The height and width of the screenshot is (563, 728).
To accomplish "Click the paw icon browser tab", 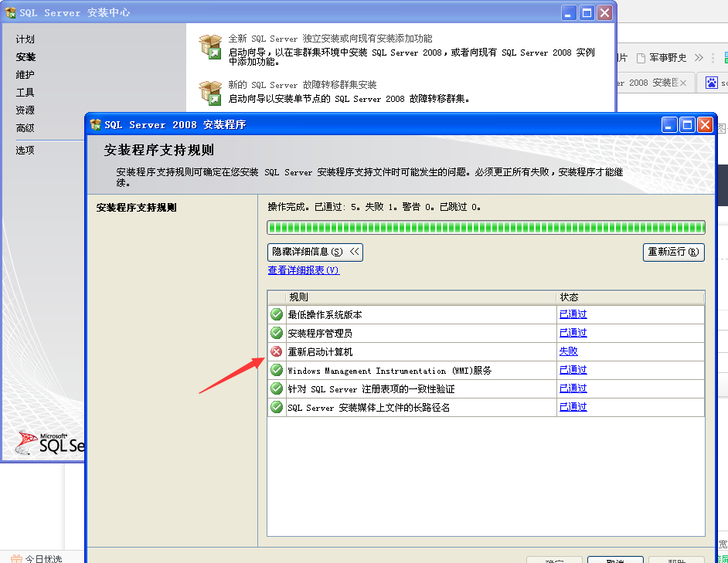I will [711, 83].
